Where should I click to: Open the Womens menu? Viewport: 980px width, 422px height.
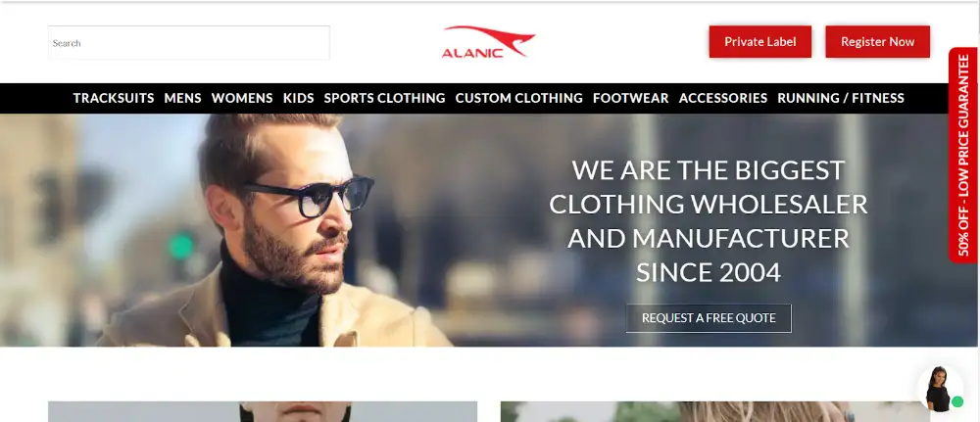[242, 98]
